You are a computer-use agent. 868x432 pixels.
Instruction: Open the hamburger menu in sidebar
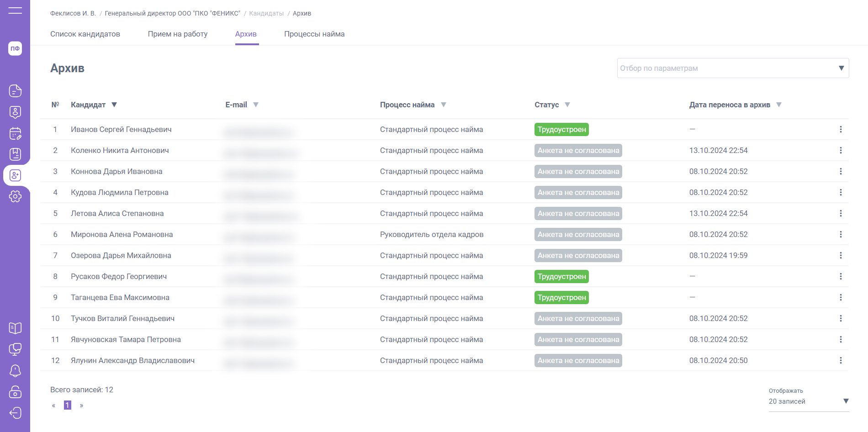(15, 11)
